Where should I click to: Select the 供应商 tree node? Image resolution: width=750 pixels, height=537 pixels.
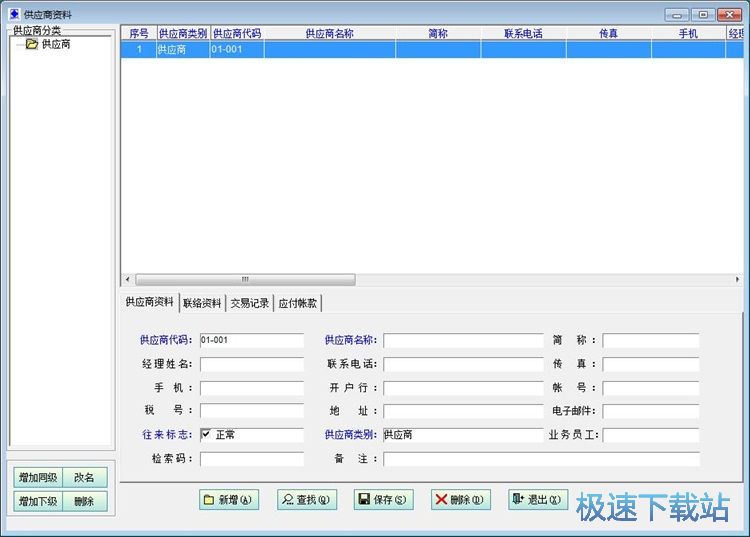[x=56, y=44]
